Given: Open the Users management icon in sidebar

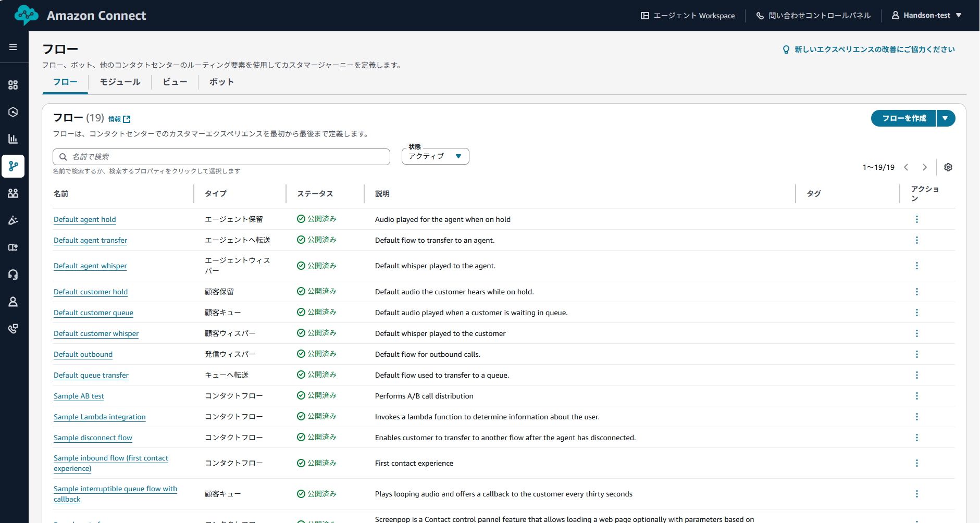Looking at the screenshot, I should 14,193.
